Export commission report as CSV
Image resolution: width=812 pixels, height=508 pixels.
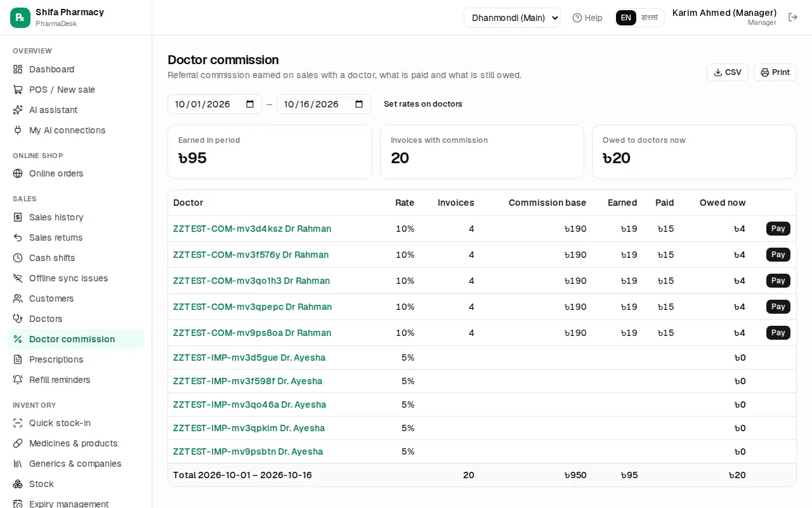pyautogui.click(x=728, y=72)
